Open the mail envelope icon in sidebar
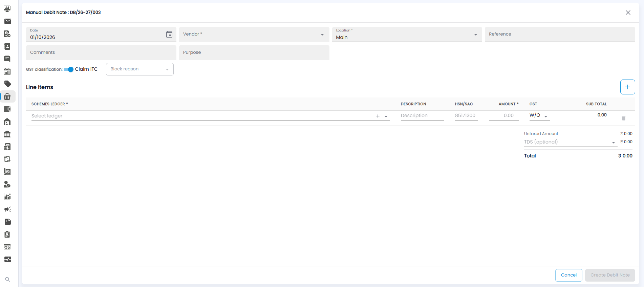Screen dimensions: 644x287 (x=7, y=21)
